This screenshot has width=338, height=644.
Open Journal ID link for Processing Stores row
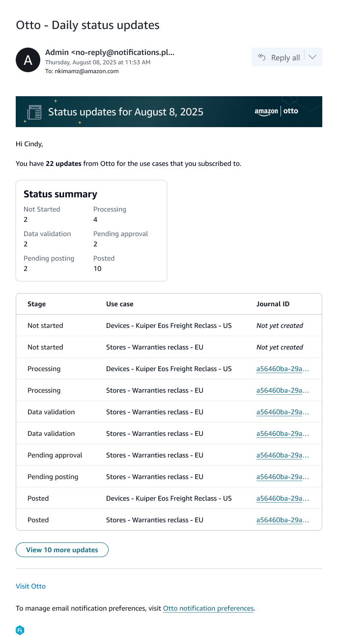[x=282, y=390]
